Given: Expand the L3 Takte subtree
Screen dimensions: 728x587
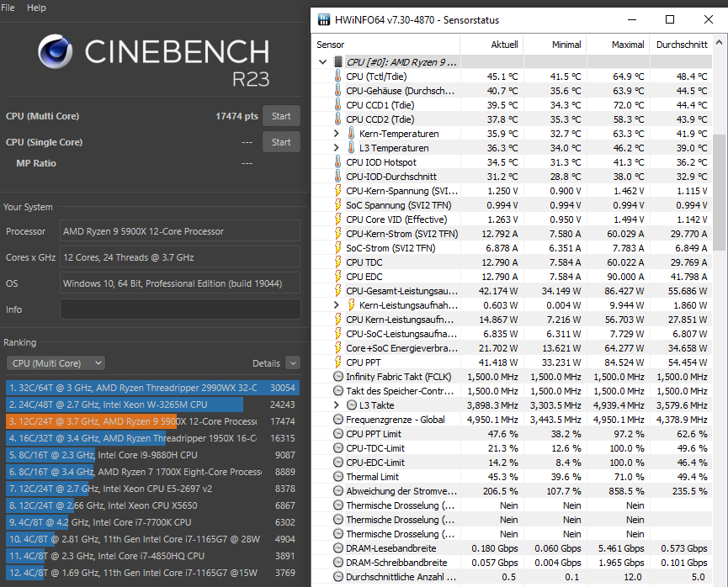Looking at the screenshot, I should [337, 405].
